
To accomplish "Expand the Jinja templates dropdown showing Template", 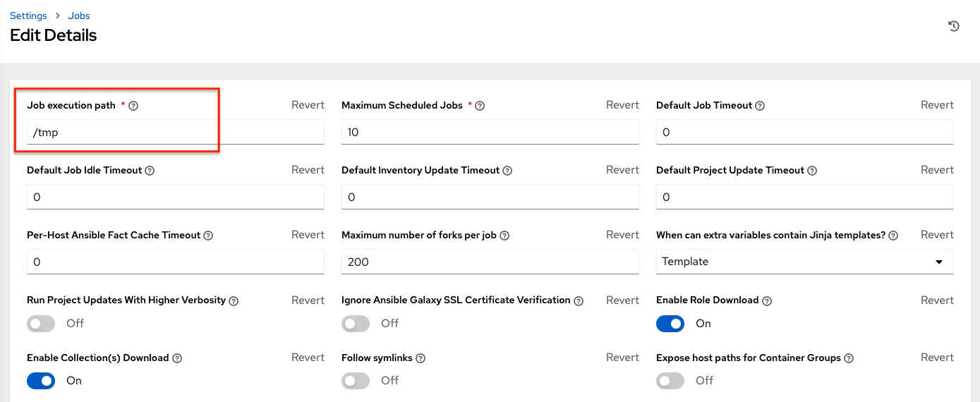I will (804, 262).
